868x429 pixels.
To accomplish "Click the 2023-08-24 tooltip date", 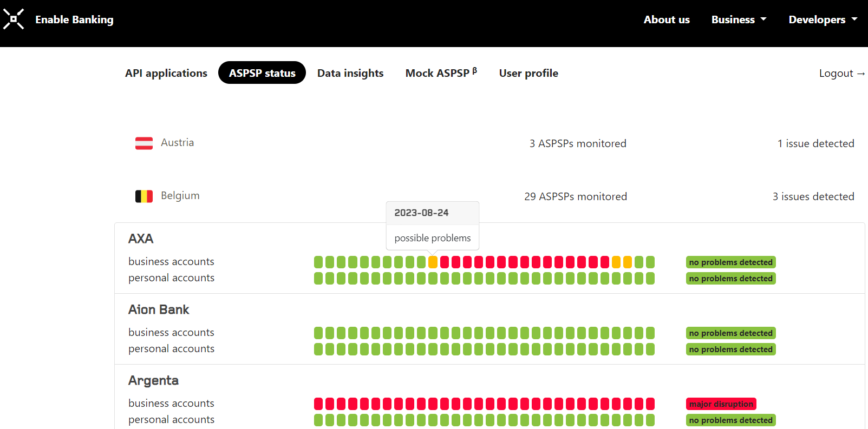I will point(421,213).
